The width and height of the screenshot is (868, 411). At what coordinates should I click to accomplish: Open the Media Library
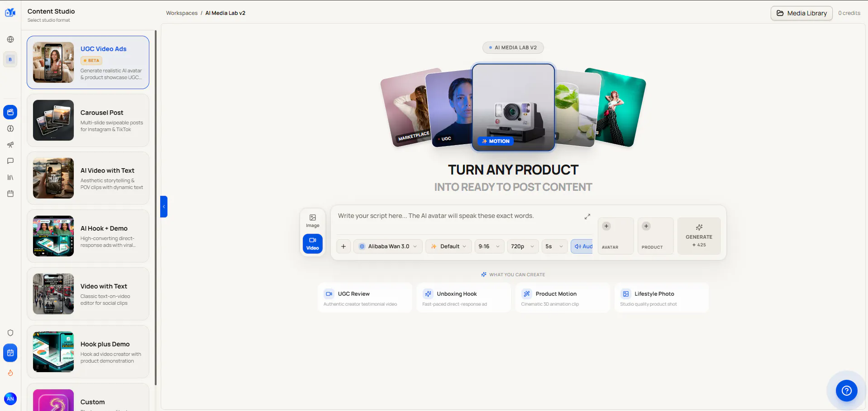(x=801, y=13)
